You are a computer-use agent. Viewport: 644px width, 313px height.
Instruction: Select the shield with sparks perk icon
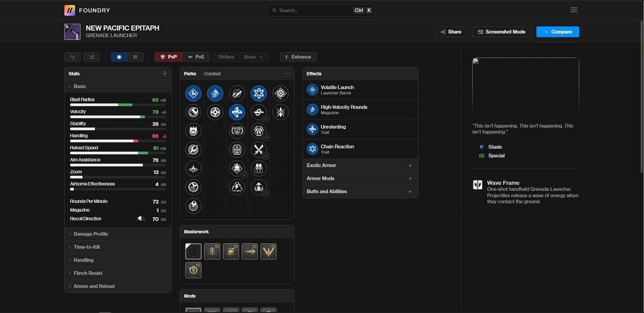(x=237, y=131)
